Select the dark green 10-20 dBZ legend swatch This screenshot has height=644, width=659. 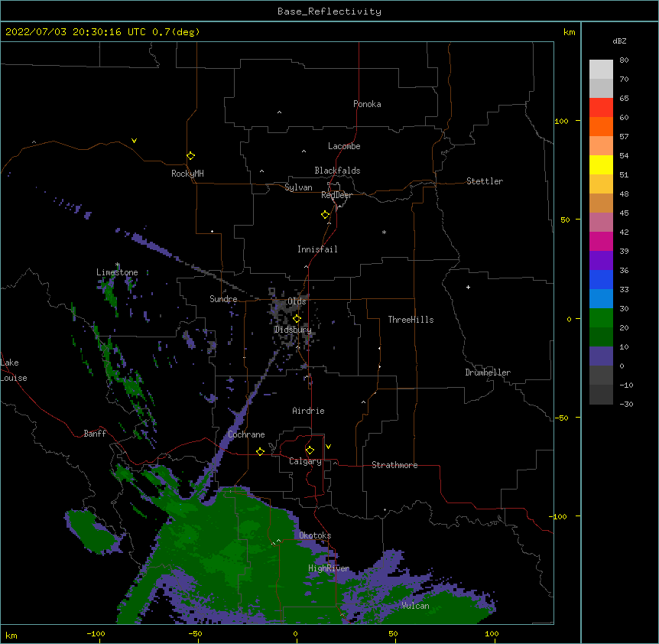coord(601,337)
